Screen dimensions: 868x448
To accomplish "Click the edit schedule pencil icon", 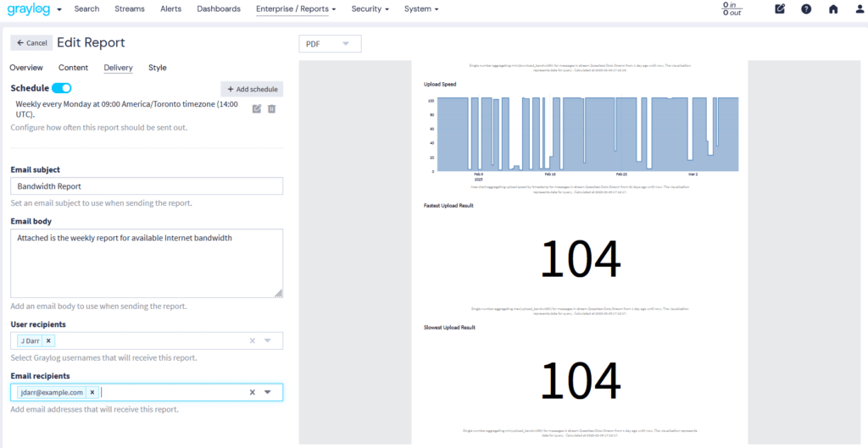I will click(257, 108).
